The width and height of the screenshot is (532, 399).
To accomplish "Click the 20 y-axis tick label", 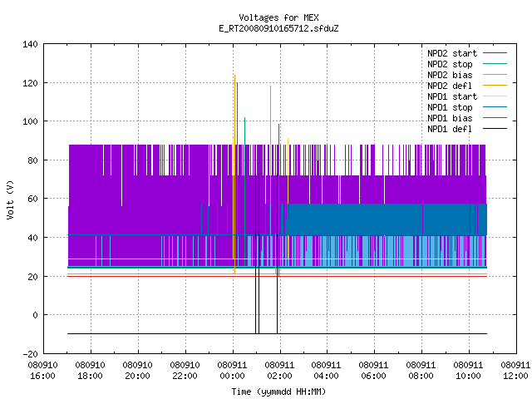I will [32, 277].
